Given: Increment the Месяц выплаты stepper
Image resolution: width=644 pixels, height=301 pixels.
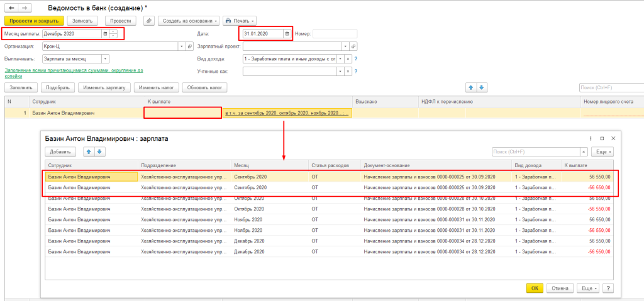Looking at the screenshot, I should click(x=113, y=31).
